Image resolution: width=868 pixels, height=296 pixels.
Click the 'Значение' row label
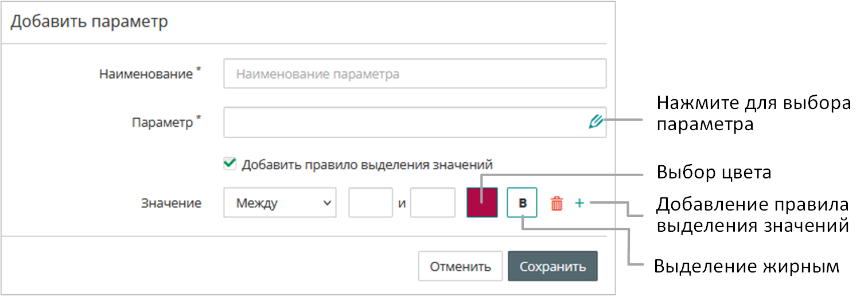171,203
